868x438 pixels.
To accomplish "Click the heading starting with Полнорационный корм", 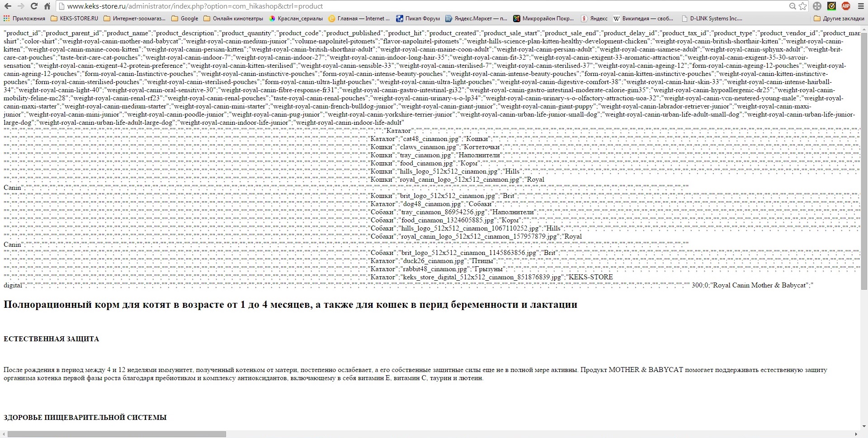I will pos(290,305).
